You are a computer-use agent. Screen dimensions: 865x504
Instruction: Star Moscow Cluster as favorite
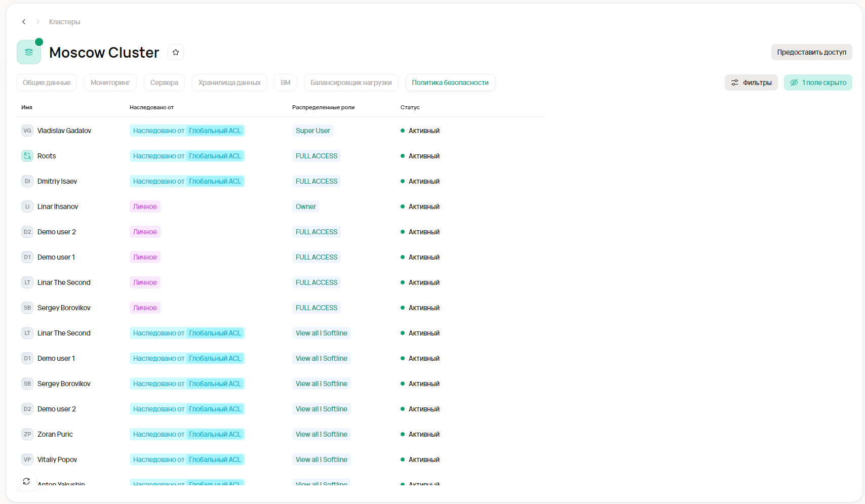176,52
